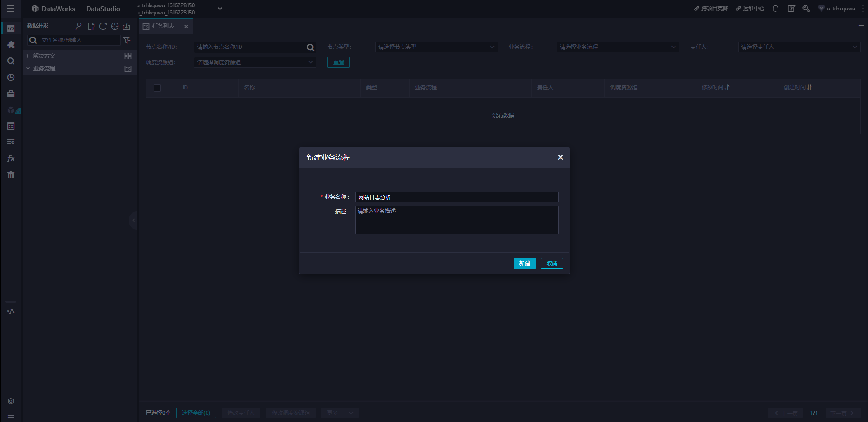Close the 任务列表 tab

point(186,27)
